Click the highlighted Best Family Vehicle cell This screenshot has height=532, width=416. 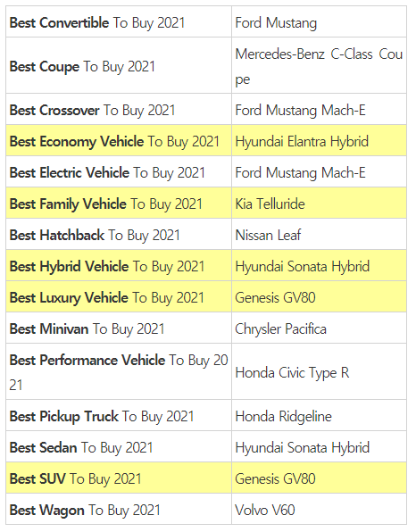coord(119,203)
